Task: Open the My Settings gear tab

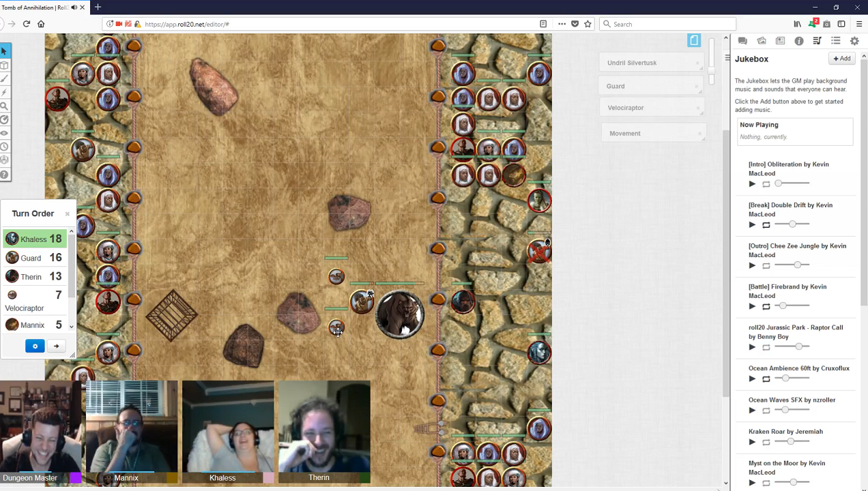Action: [x=854, y=41]
